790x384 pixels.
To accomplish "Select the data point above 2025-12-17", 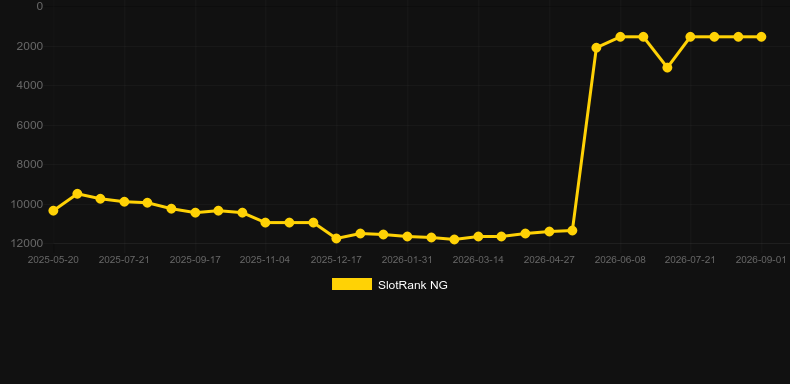I will [x=337, y=238].
